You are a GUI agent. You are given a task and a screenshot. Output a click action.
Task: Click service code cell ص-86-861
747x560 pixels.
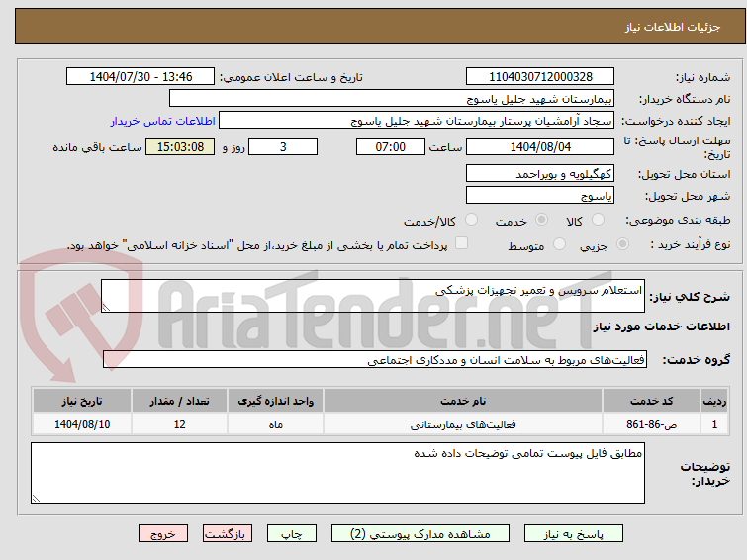651,424
